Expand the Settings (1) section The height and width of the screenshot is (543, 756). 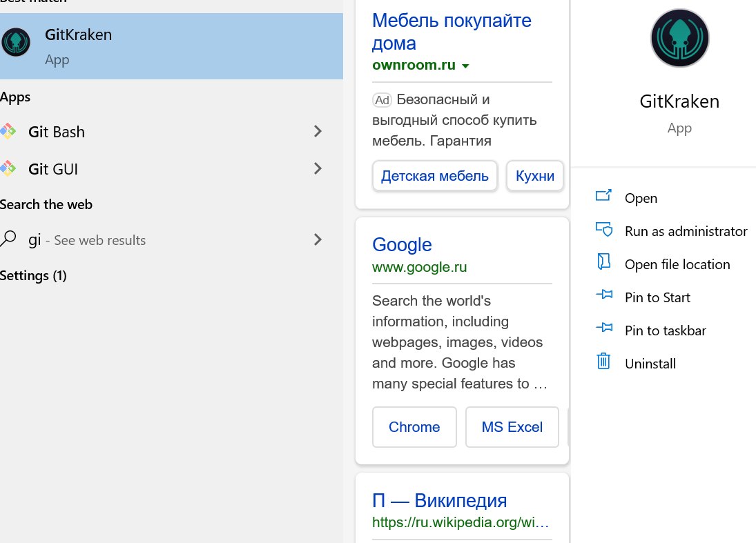[x=33, y=275]
